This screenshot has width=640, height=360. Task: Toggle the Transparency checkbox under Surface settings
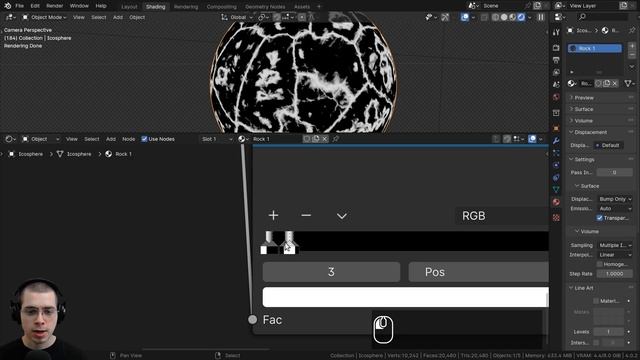(x=599, y=218)
